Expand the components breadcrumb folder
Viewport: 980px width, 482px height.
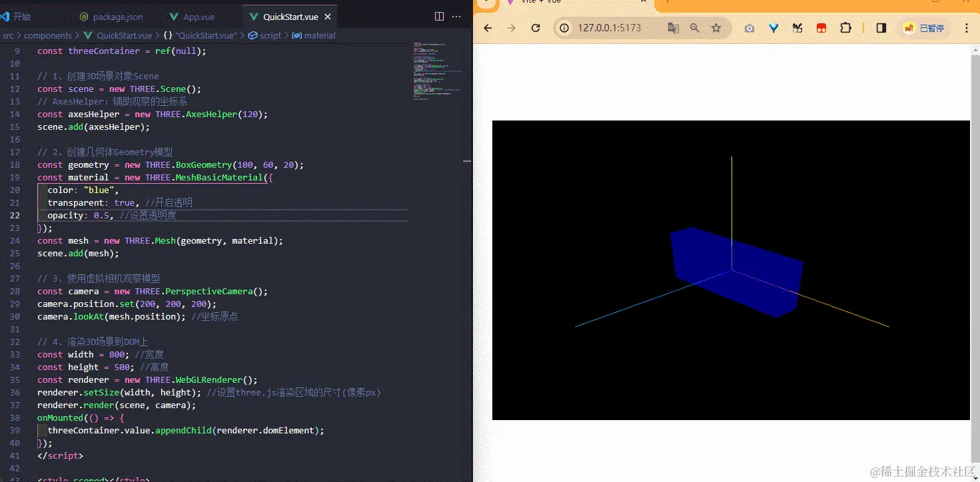point(47,36)
